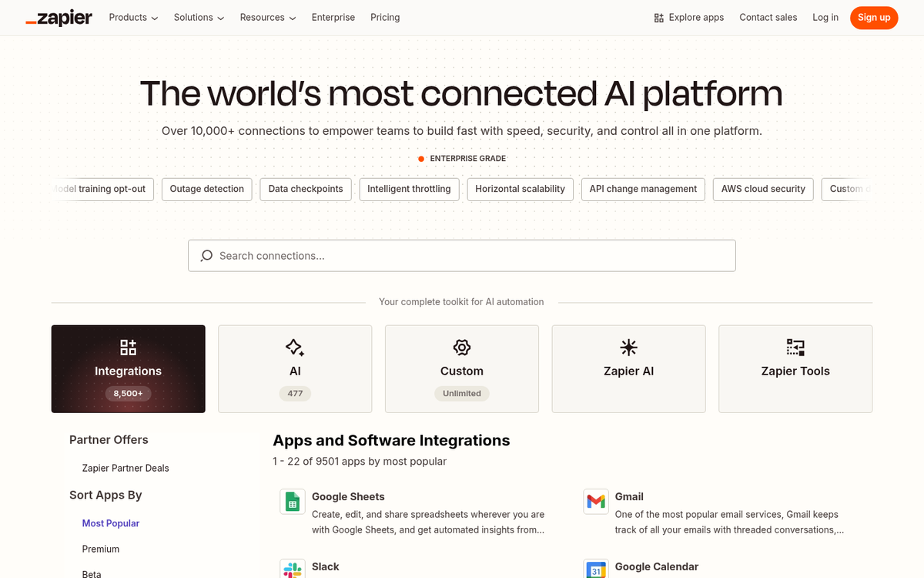Screen dimensions: 924x578
Task: Open the Pricing page
Action: (x=385, y=18)
